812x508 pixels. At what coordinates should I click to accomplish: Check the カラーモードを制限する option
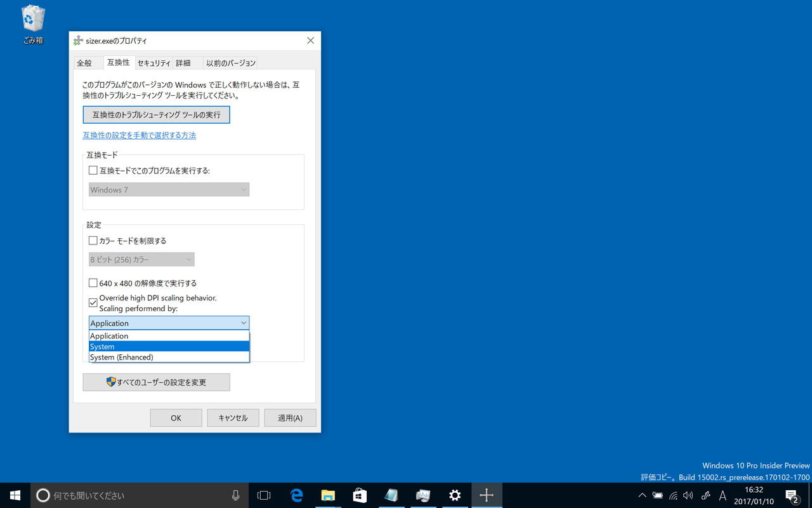tap(93, 240)
